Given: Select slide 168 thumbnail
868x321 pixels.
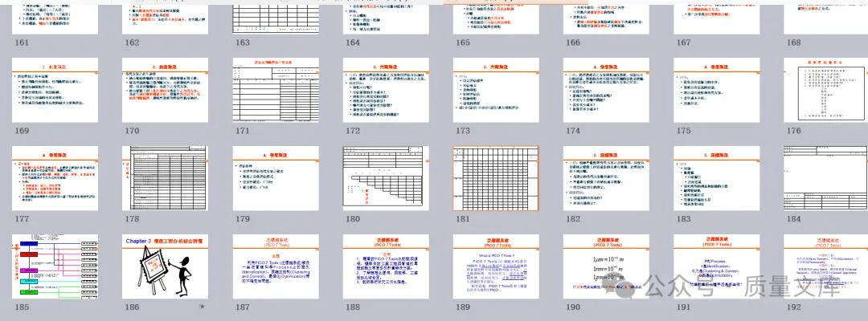Looking at the screenshot, I should click(x=826, y=19).
